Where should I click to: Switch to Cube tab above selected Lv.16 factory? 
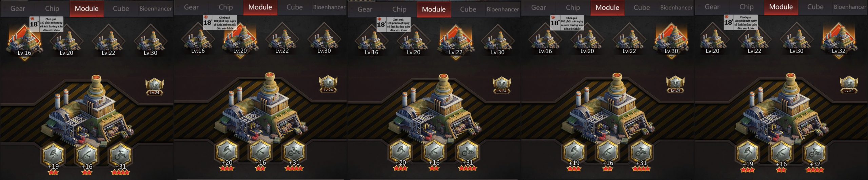tap(121, 8)
